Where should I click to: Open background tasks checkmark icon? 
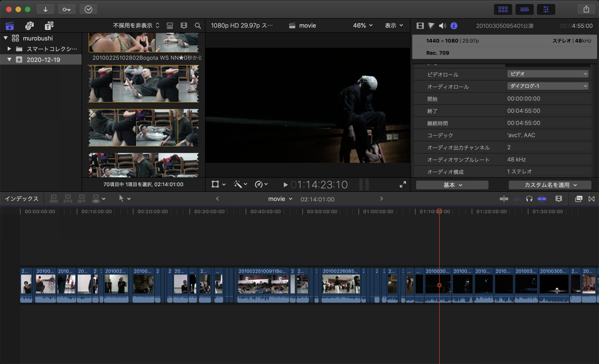click(88, 9)
